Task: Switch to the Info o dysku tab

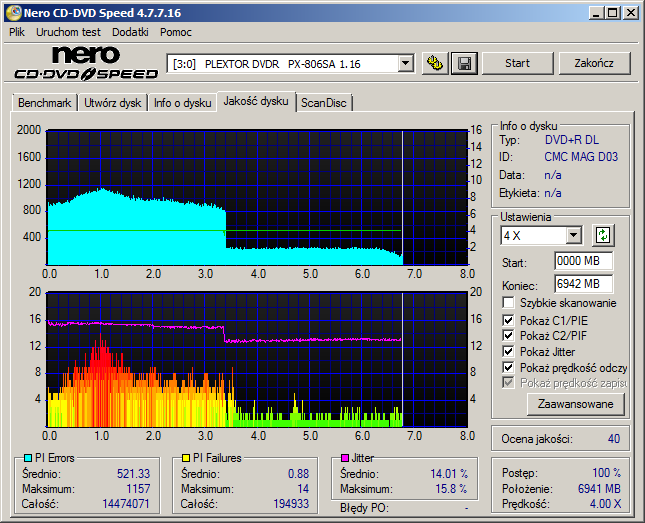Action: pyautogui.click(x=183, y=103)
